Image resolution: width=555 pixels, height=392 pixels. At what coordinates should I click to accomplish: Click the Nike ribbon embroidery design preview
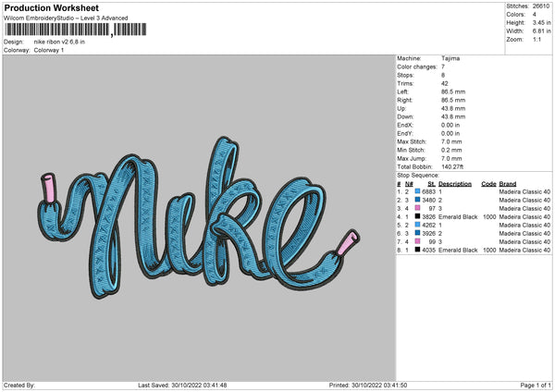(199, 217)
